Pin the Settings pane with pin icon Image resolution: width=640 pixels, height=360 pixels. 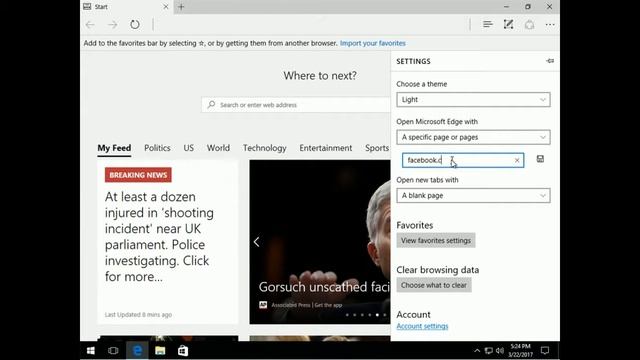pyautogui.click(x=550, y=61)
